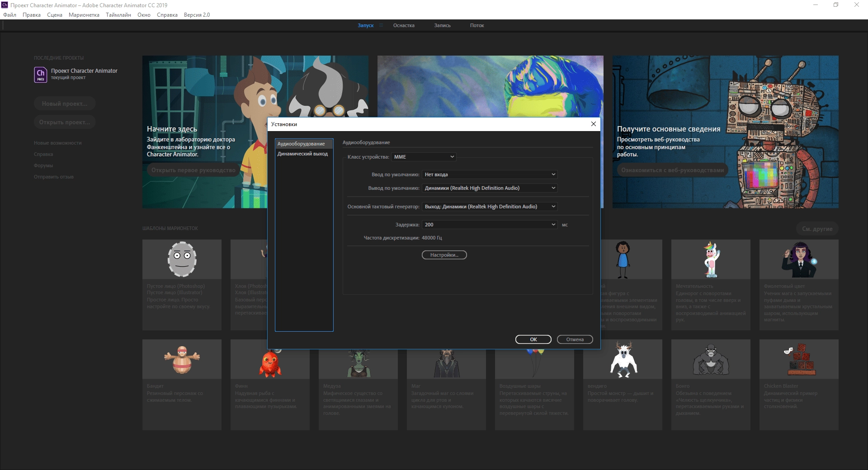868x470 pixels.
Task: Select Фиолетовый цвет wizard puppet thumbnail
Action: (799, 259)
